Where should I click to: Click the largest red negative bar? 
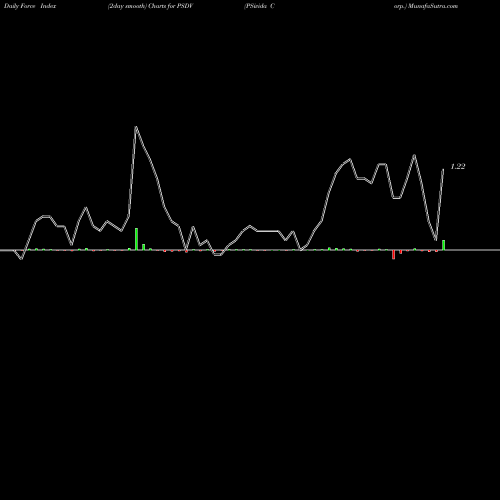(x=393, y=254)
